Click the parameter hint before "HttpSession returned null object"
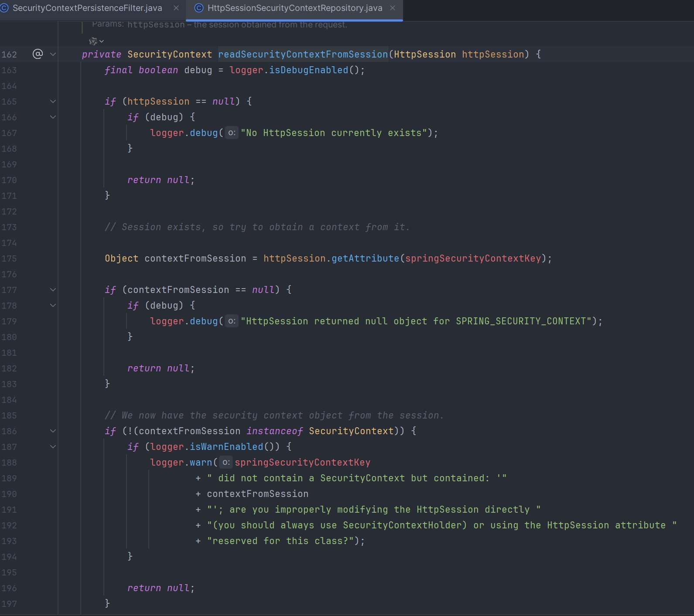This screenshot has height=616, width=694. point(232,321)
